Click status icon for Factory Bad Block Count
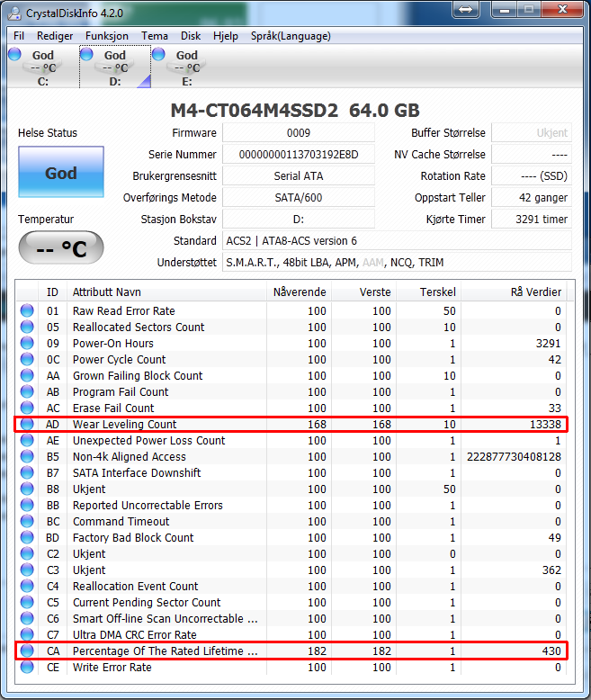 [x=27, y=537]
